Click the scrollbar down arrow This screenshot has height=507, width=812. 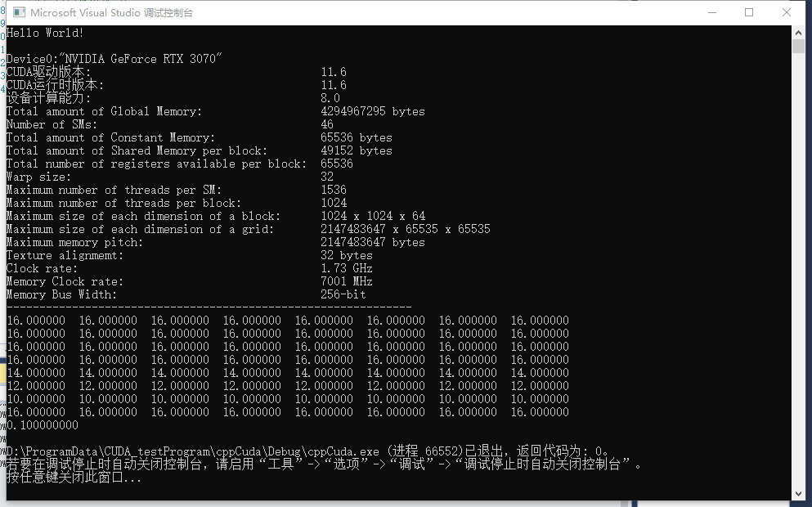point(799,493)
